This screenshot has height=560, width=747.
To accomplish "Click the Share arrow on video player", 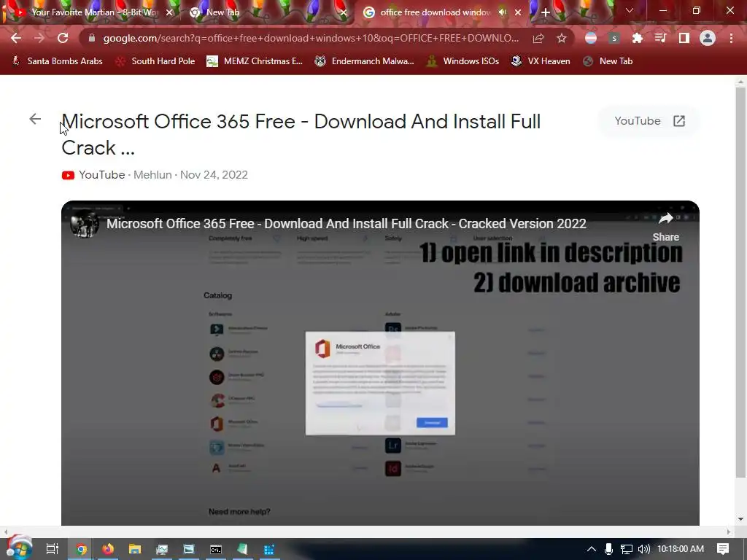I will (665, 227).
